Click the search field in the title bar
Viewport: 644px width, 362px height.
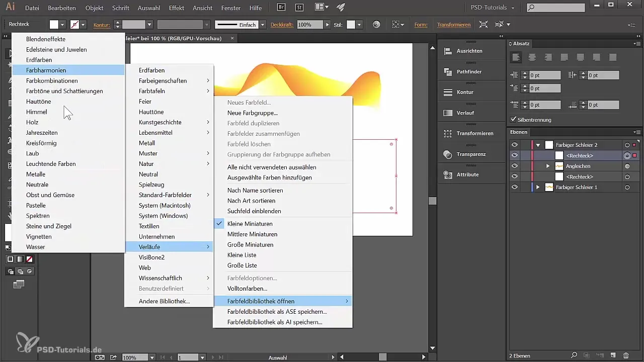556,8
